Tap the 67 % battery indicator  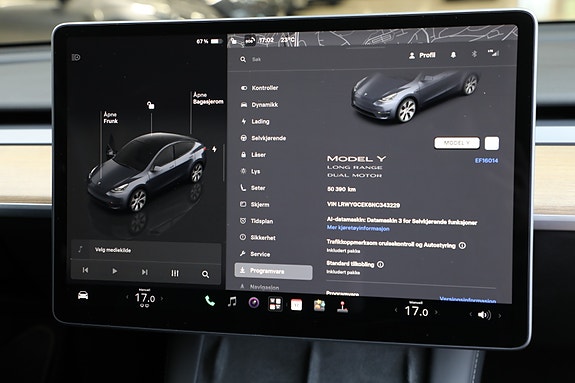click(x=209, y=41)
